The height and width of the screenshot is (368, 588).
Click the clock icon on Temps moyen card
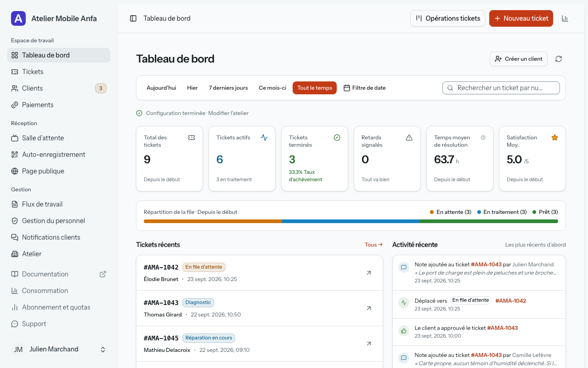[483, 138]
